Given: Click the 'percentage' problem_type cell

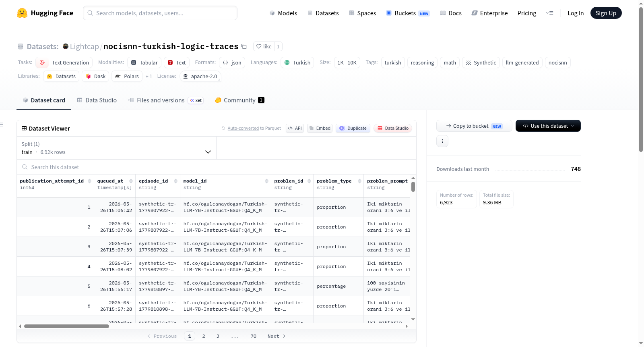Looking at the screenshot, I should click(x=339, y=286).
